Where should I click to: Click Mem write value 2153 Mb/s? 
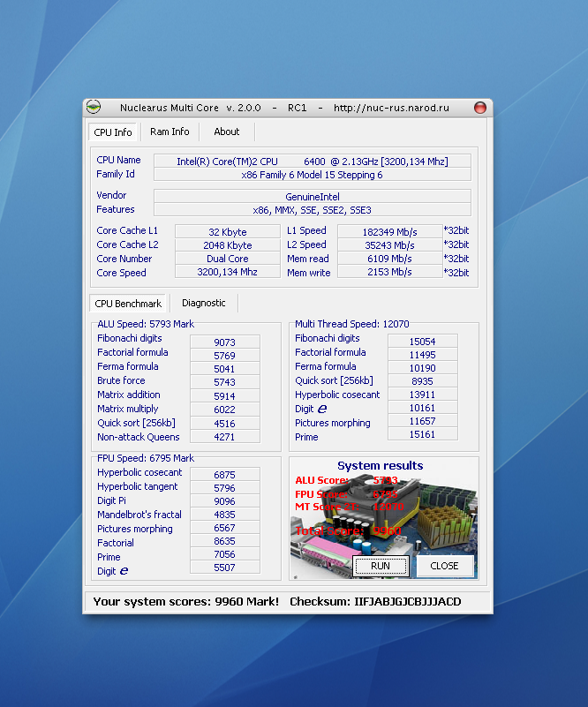pos(390,272)
